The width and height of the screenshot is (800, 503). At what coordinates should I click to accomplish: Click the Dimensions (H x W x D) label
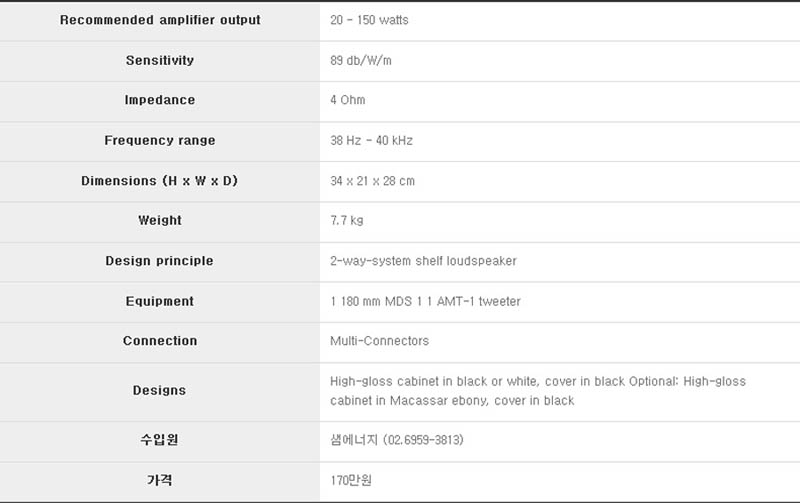pos(160,181)
